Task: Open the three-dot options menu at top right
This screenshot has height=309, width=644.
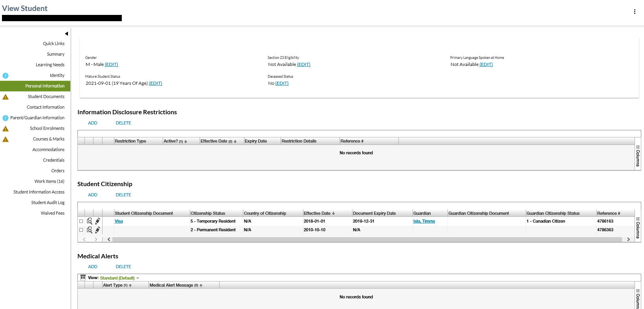Action: pos(635,12)
